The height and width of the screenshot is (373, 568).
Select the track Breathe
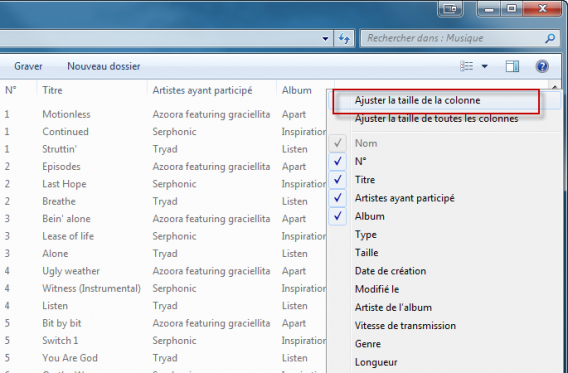[59, 201]
